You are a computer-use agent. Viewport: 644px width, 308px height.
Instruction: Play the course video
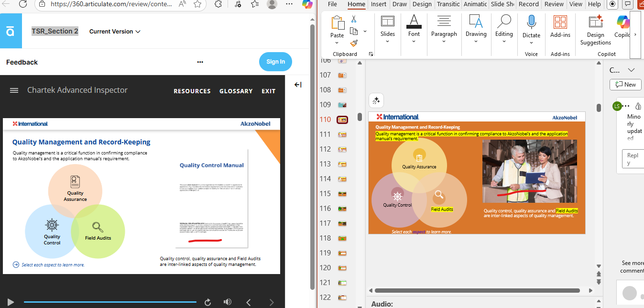pyautogui.click(x=11, y=302)
